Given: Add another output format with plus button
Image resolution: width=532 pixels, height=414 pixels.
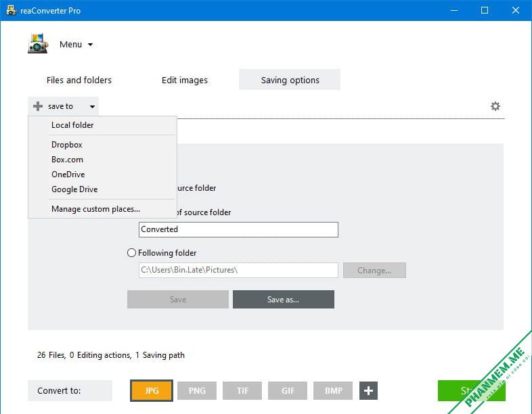Looking at the screenshot, I should (368, 390).
